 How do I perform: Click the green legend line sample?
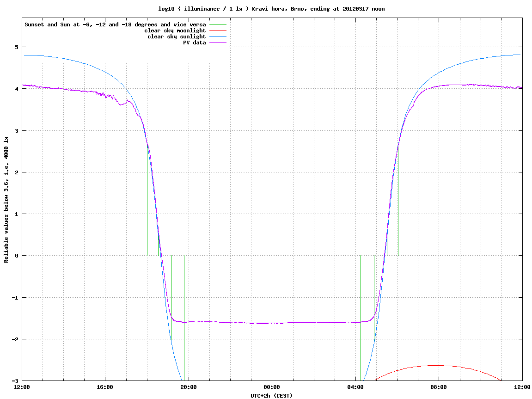click(218, 25)
